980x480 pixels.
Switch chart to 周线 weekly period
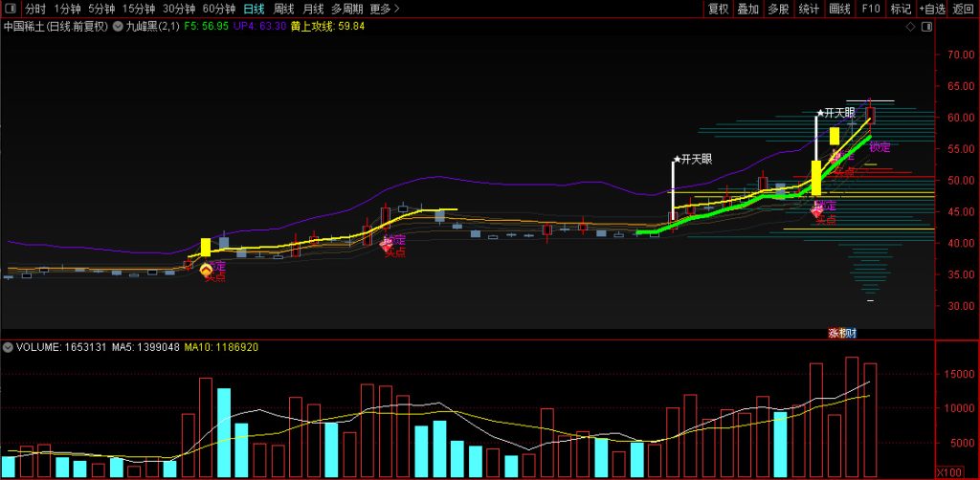284,9
